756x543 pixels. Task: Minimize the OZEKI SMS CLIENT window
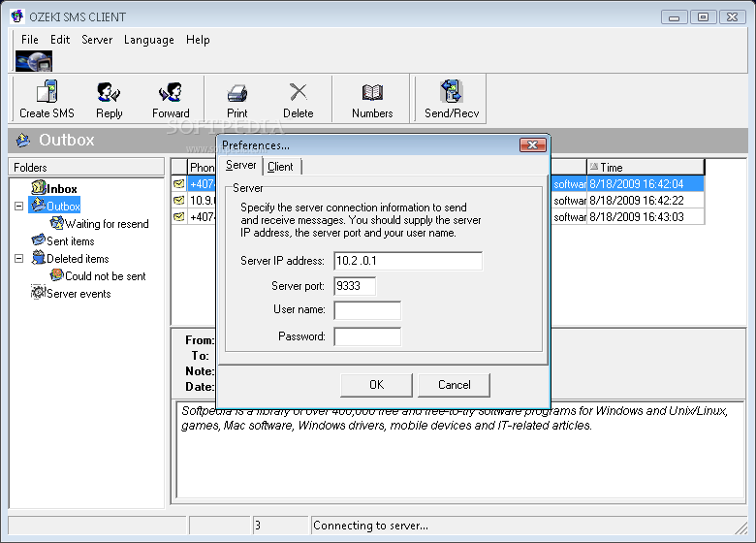tap(674, 17)
